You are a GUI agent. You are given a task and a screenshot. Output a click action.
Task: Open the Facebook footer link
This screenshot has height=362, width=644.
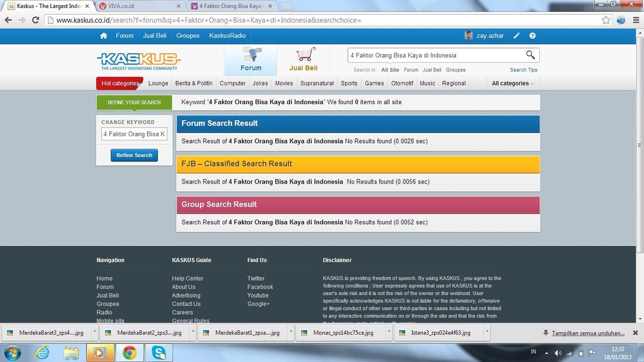click(x=260, y=287)
